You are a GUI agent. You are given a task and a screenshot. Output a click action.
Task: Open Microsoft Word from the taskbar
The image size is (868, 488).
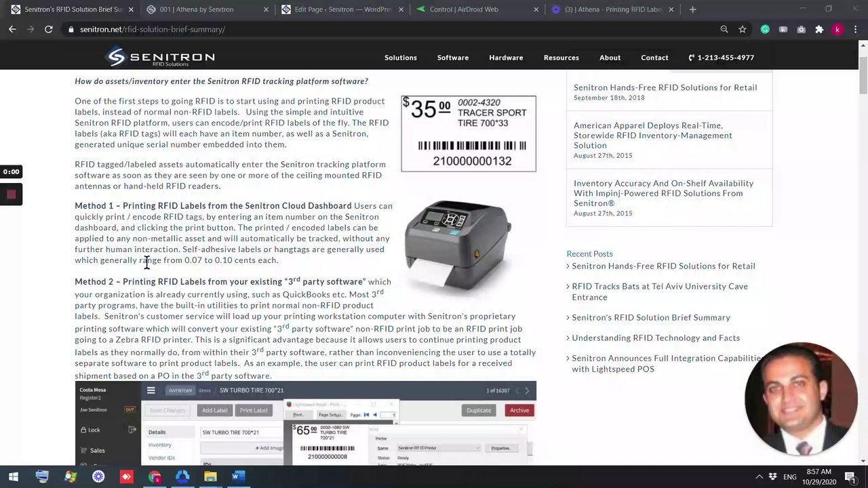pos(237,476)
